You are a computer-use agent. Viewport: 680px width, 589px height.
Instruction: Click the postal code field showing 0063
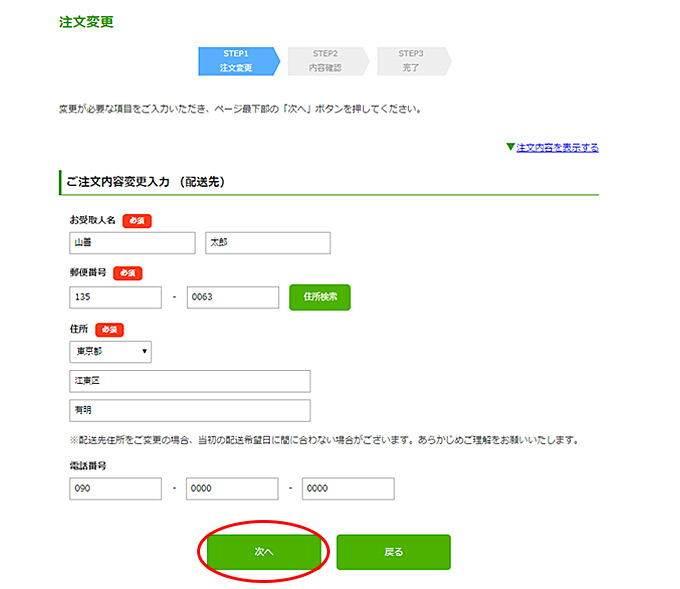(232, 297)
